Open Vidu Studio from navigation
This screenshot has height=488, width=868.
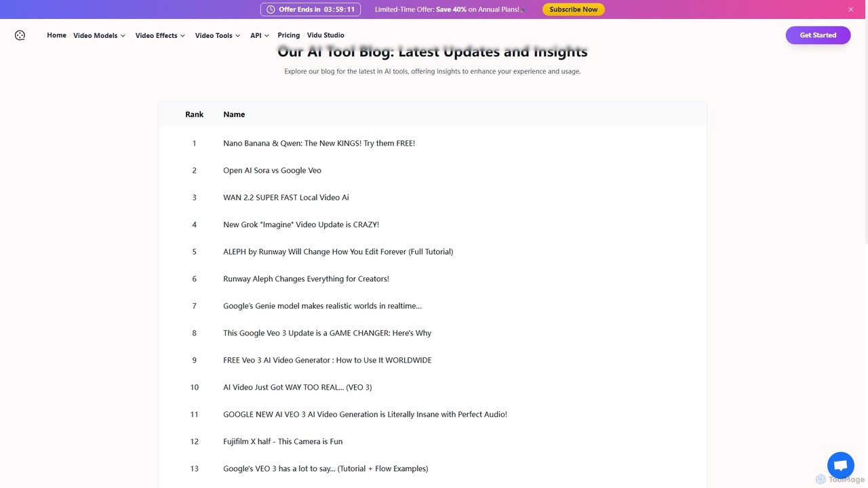pyautogui.click(x=325, y=35)
